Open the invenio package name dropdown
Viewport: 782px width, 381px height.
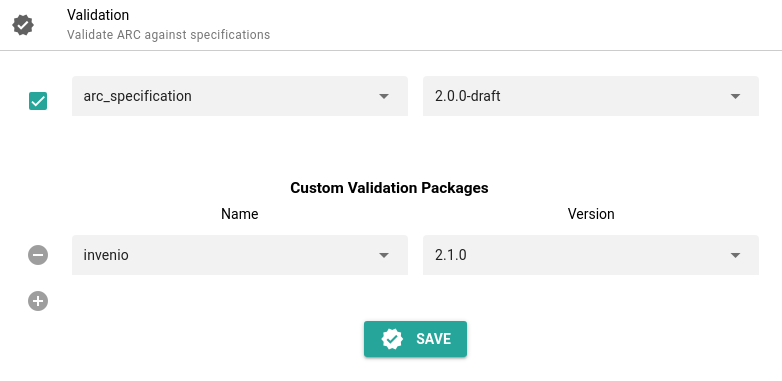click(x=240, y=255)
